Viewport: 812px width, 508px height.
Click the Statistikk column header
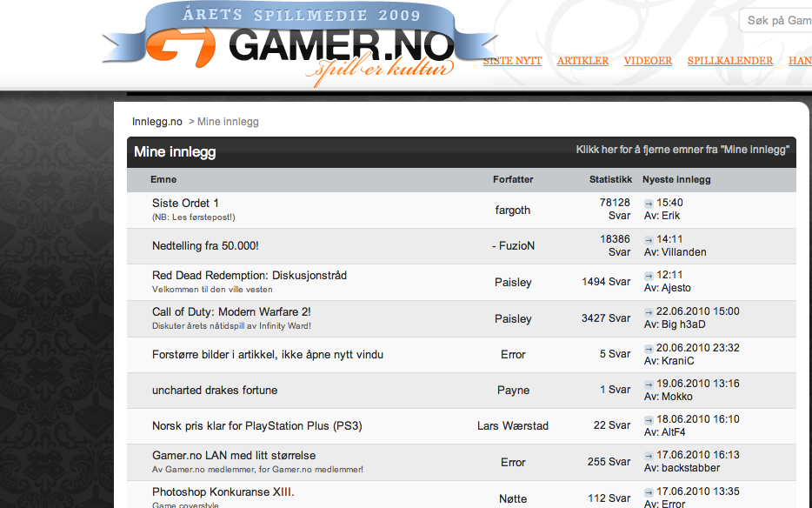pyautogui.click(x=610, y=180)
